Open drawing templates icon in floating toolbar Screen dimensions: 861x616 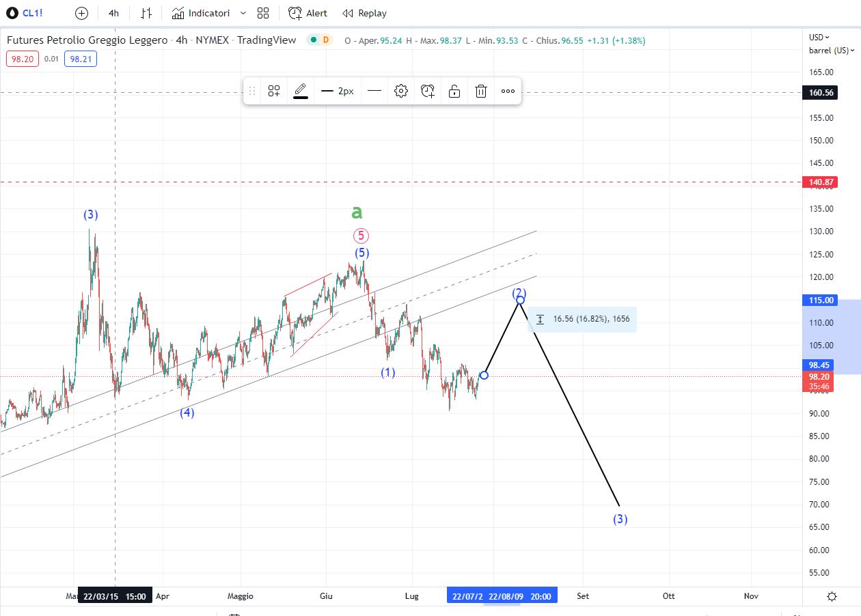coord(274,91)
